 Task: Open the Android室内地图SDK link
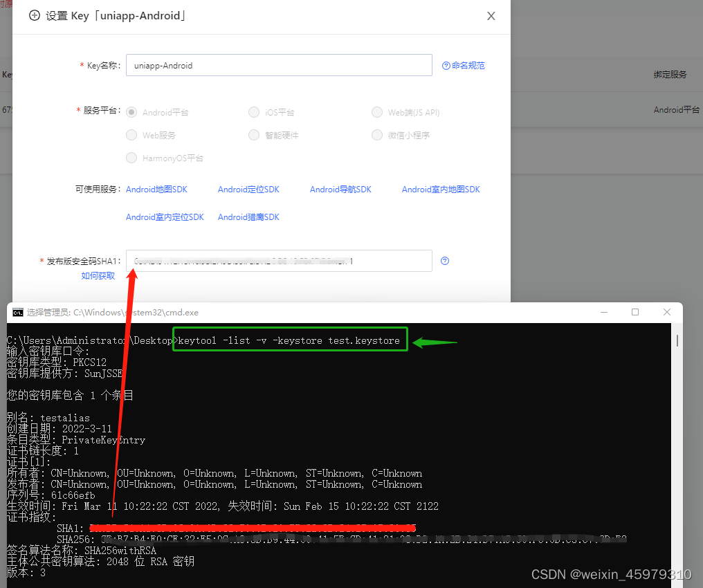pos(441,190)
